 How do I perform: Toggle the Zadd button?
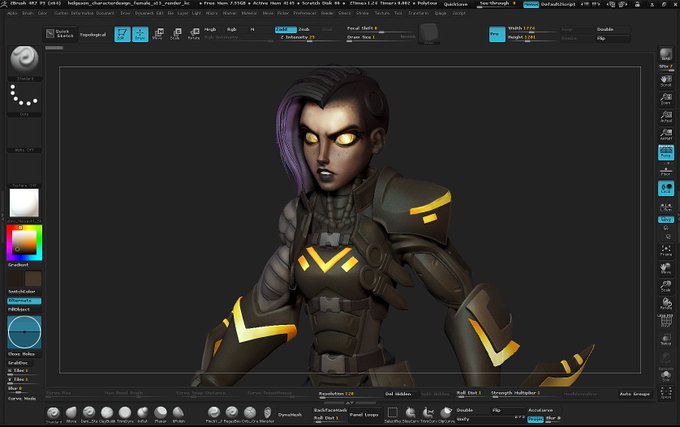click(285, 29)
